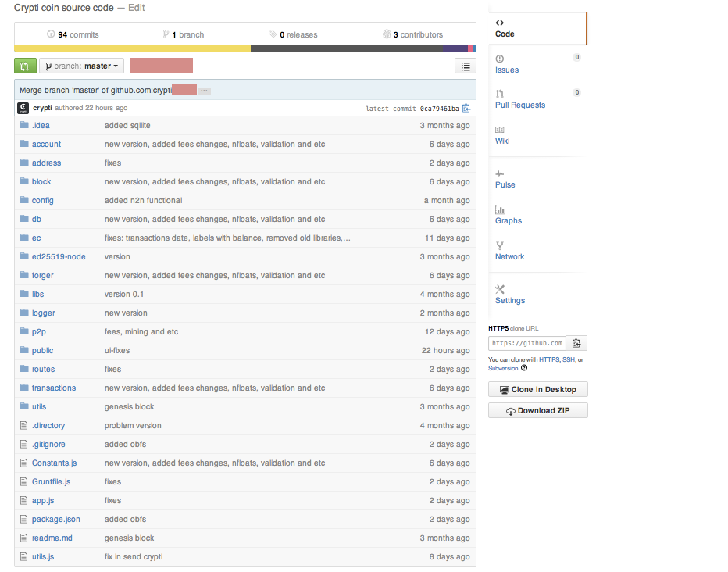Click the dark gray language bar segment
This screenshot has height=572, width=728.
347,48
